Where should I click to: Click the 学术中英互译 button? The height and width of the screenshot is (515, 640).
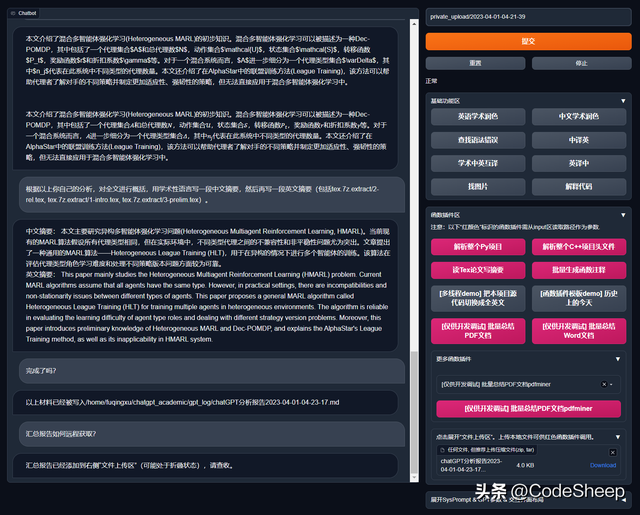[478, 163]
